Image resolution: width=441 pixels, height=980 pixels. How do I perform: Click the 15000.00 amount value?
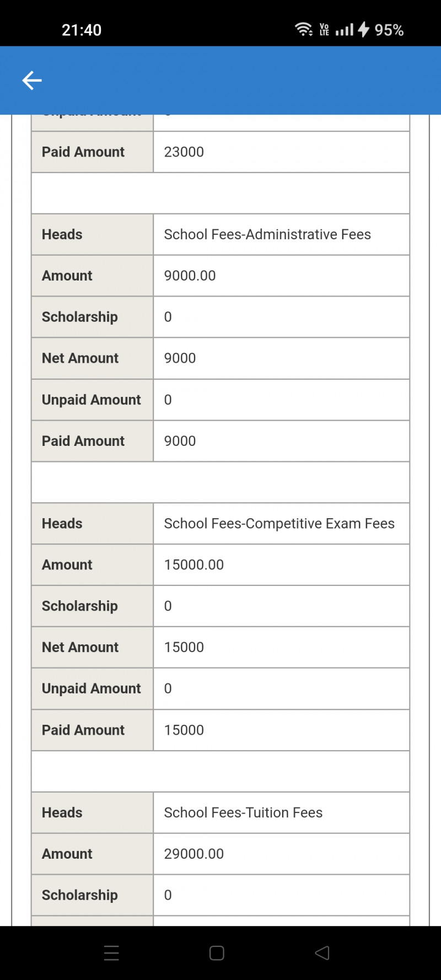tap(194, 565)
